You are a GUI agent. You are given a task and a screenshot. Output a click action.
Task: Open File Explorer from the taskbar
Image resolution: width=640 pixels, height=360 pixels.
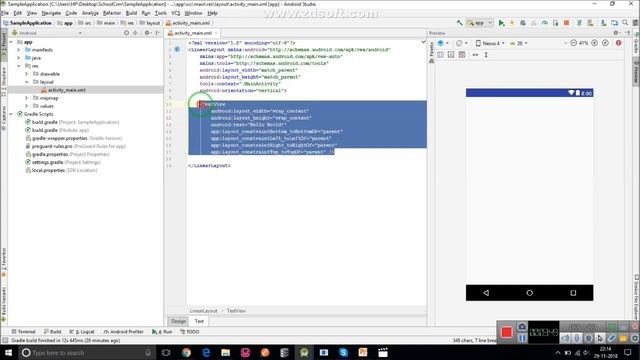(225, 352)
